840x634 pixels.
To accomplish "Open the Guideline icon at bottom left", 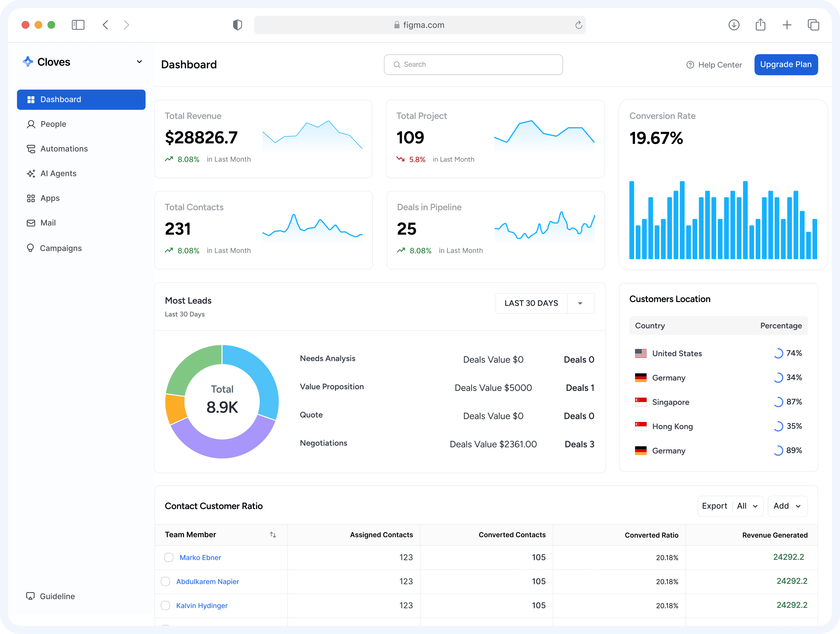I will point(30,596).
